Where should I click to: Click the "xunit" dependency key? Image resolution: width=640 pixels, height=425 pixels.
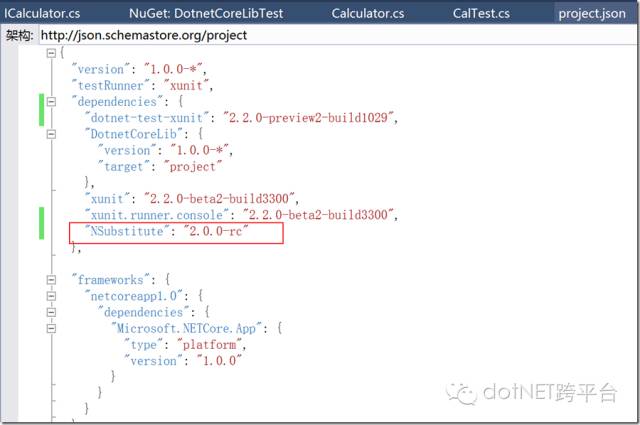pos(107,199)
